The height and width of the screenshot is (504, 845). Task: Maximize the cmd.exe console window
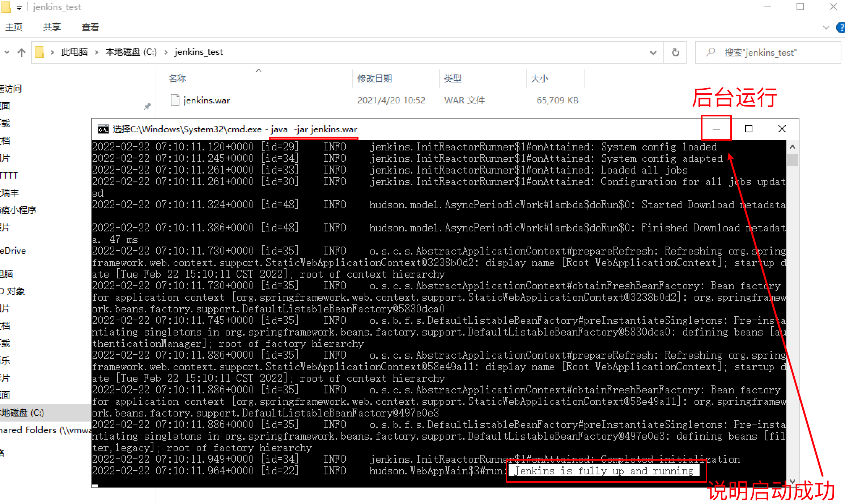tap(749, 129)
